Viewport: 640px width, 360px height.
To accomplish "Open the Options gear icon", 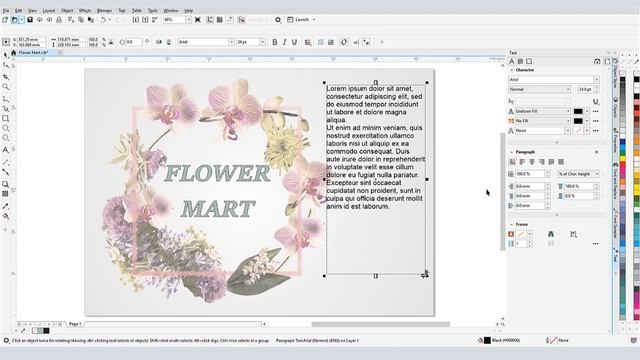I will 278,20.
